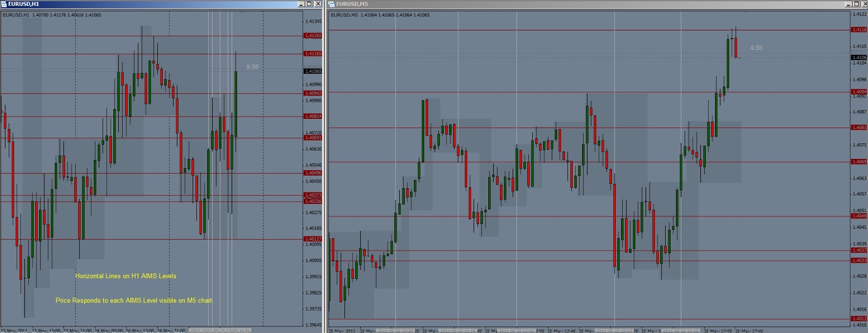Screen dimensions: 868x333
Task: Select the 1.40691 level label on H1
Action: (x=313, y=138)
